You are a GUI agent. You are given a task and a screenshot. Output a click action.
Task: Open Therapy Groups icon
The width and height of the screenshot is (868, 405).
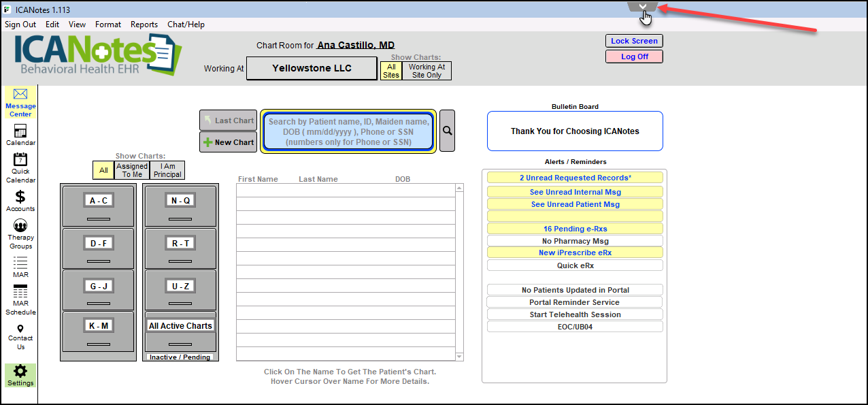click(20, 226)
